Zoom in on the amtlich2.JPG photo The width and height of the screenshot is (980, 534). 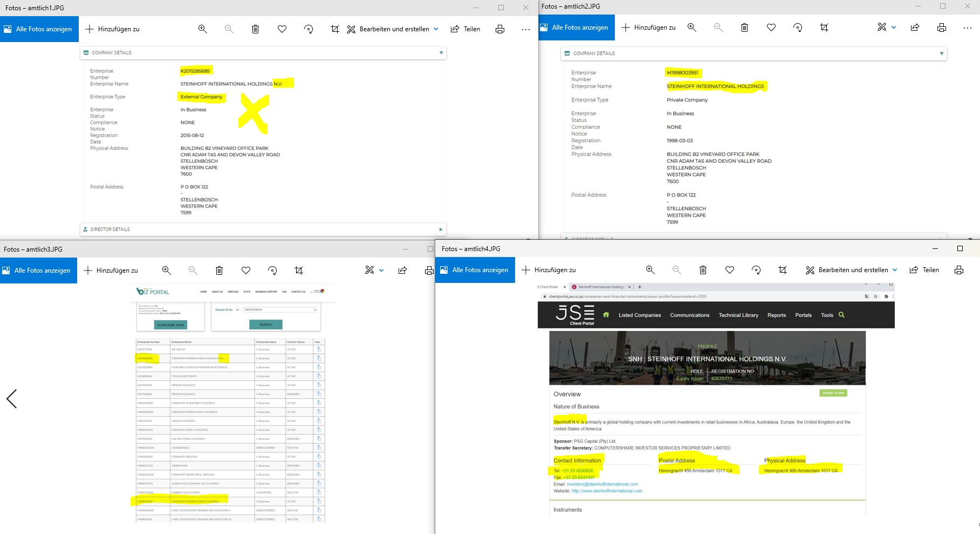(x=691, y=27)
